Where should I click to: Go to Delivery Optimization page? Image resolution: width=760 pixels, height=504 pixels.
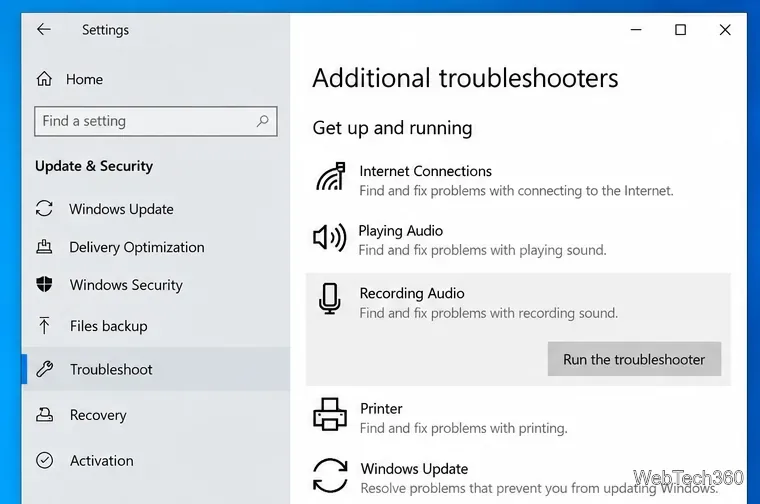[137, 247]
